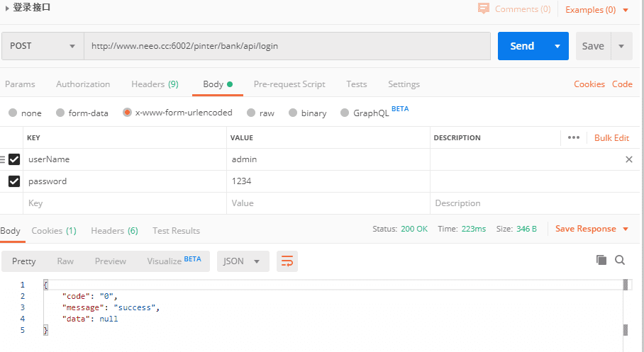Switch to Preview response view

click(x=111, y=261)
